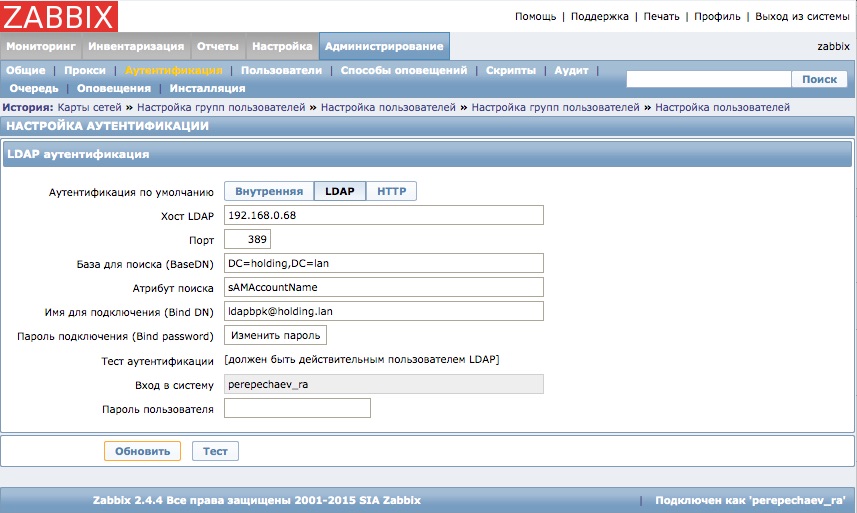Click the Порт number field
Viewport: 857px width, 513px height.
pyautogui.click(x=247, y=240)
